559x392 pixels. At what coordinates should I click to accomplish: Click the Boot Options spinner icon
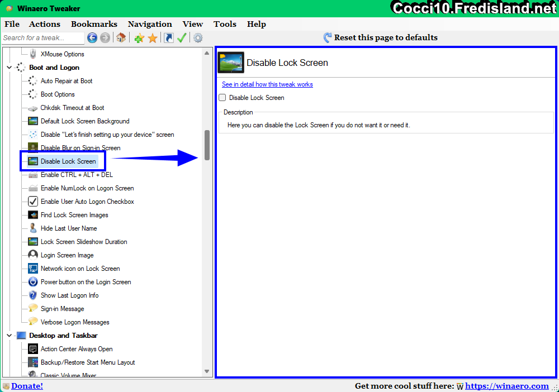click(33, 94)
